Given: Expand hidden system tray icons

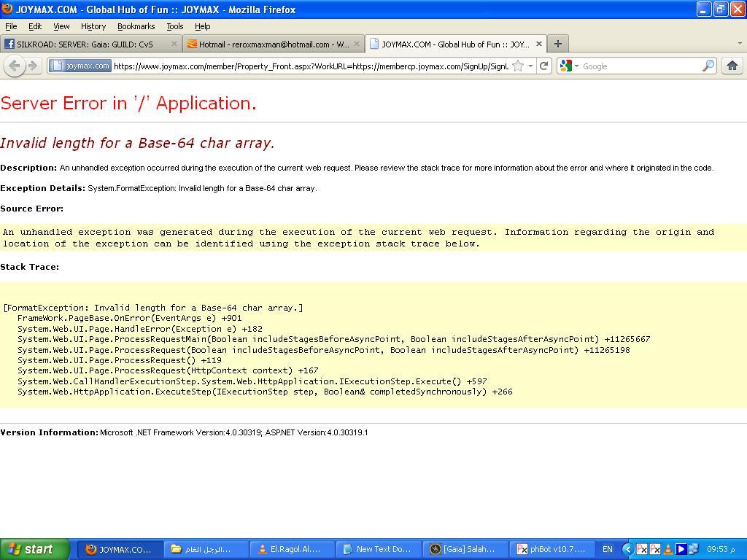Looking at the screenshot, I should tap(628, 550).
